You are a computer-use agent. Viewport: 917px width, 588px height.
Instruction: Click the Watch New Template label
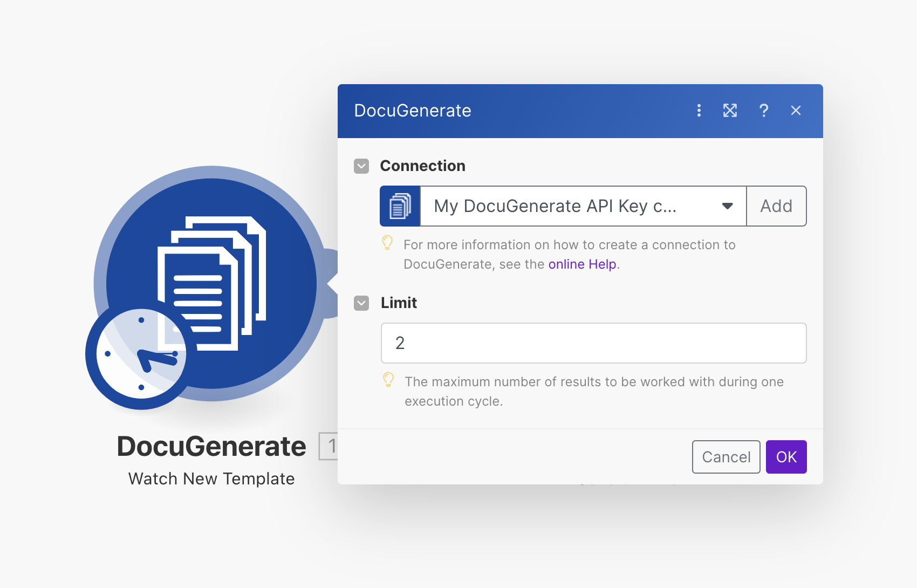[211, 478]
